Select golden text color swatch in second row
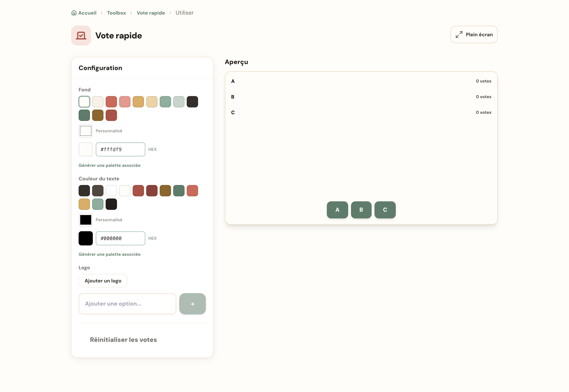Image resolution: width=569 pixels, height=392 pixels. click(84, 204)
